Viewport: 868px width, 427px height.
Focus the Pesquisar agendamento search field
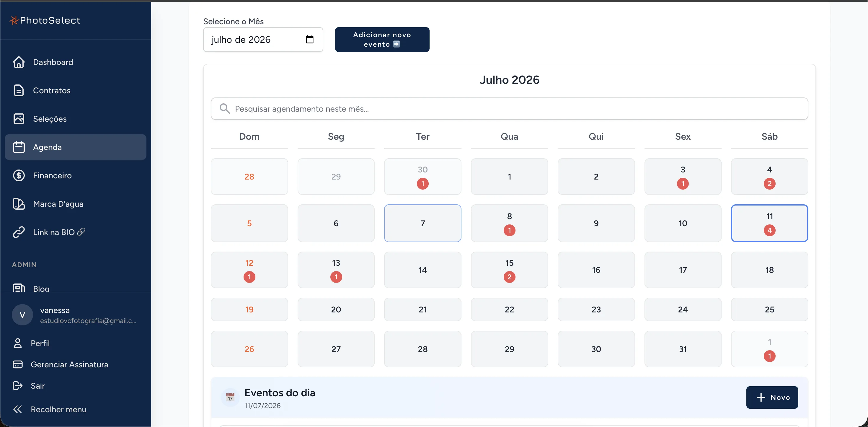pyautogui.click(x=509, y=108)
